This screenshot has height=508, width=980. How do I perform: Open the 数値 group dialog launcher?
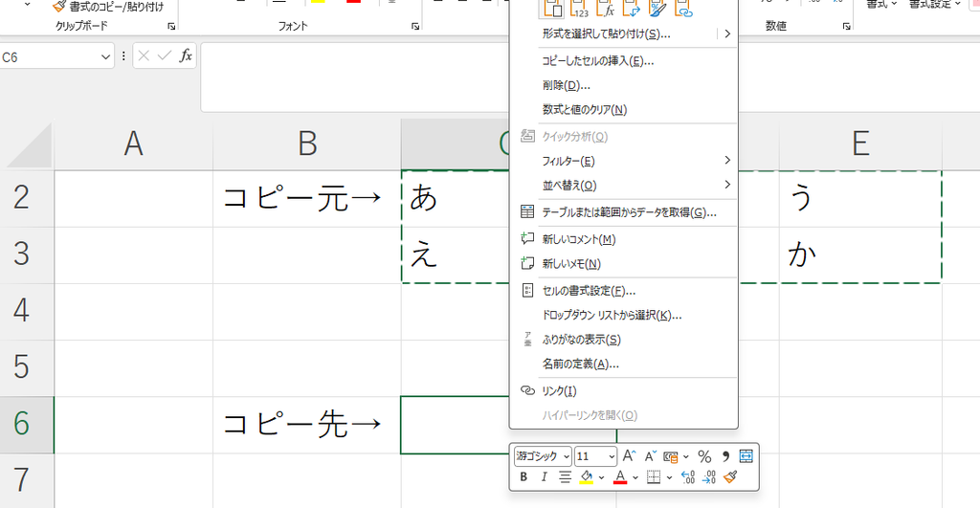(846, 26)
